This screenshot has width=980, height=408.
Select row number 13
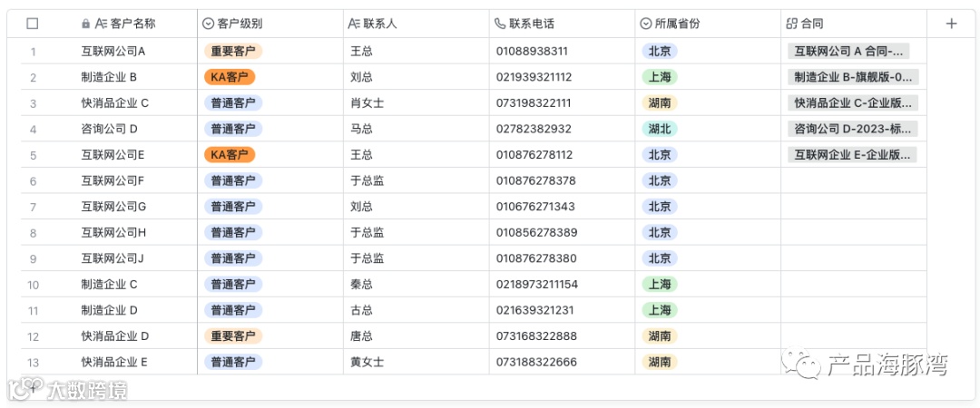(x=34, y=363)
